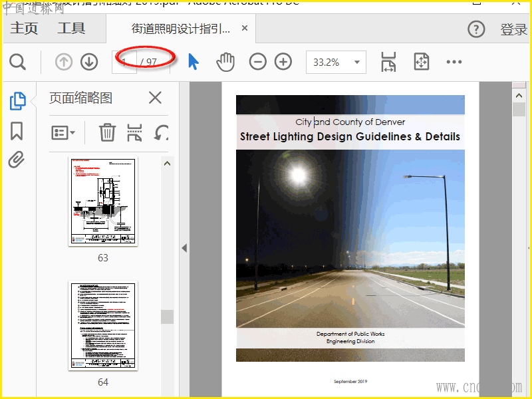The image size is (532, 399).
Task: Zoom in with the plus button
Action: [x=283, y=62]
